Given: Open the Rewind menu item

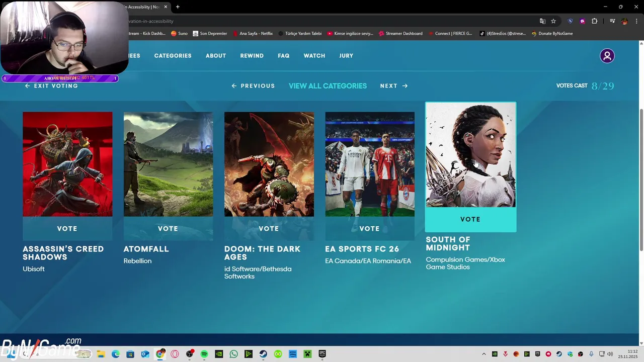Looking at the screenshot, I should coord(252,56).
